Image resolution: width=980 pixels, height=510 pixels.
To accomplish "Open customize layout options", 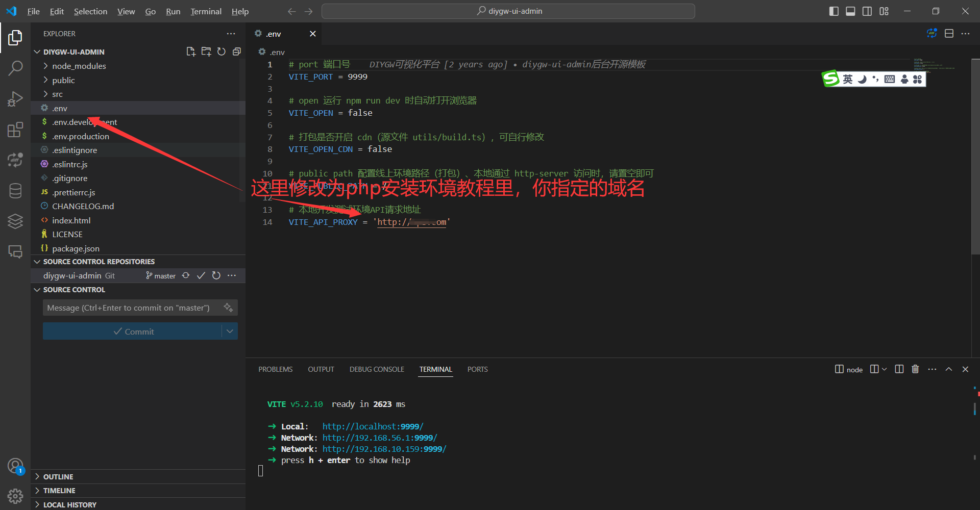I will [x=884, y=11].
